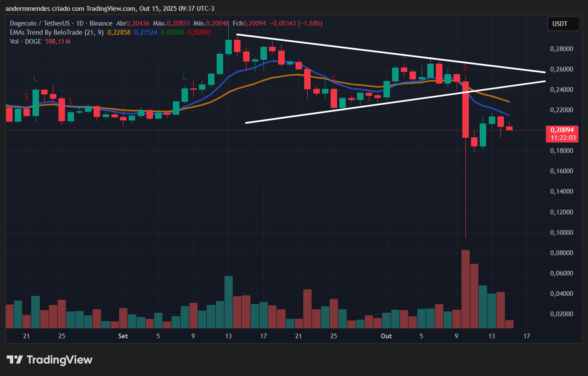588x376 pixels.
Task: Click the Out month label on time axis
Action: [x=386, y=336]
